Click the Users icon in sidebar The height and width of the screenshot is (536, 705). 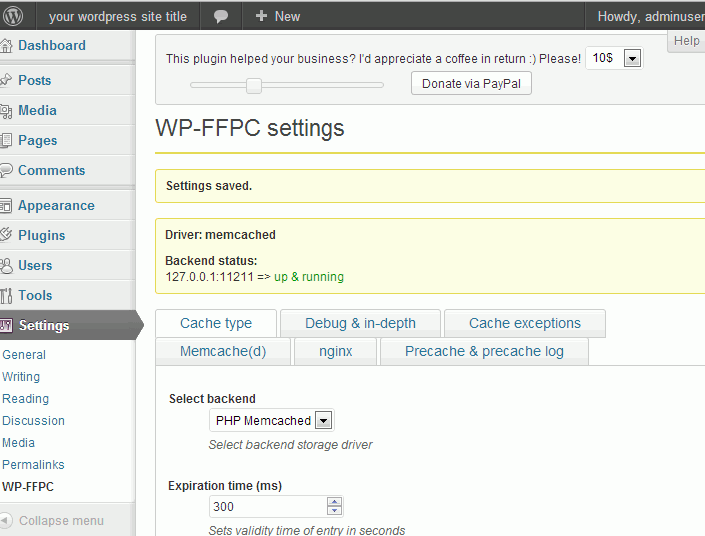point(6,265)
